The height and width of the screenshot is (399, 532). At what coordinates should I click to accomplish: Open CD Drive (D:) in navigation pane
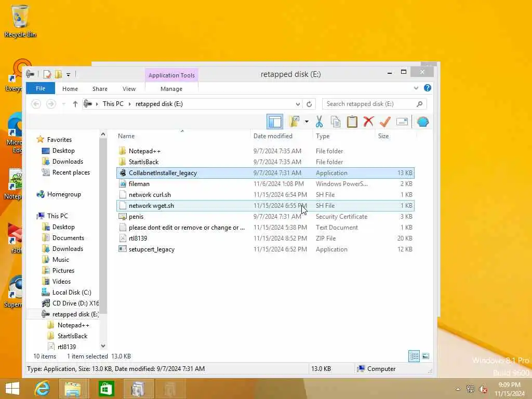pyautogui.click(x=75, y=303)
